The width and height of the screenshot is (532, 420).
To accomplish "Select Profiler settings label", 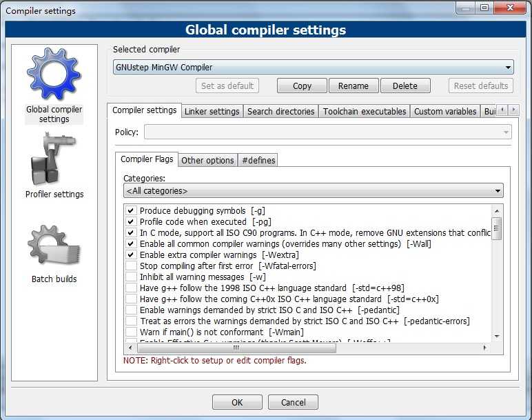I will pos(54,194).
